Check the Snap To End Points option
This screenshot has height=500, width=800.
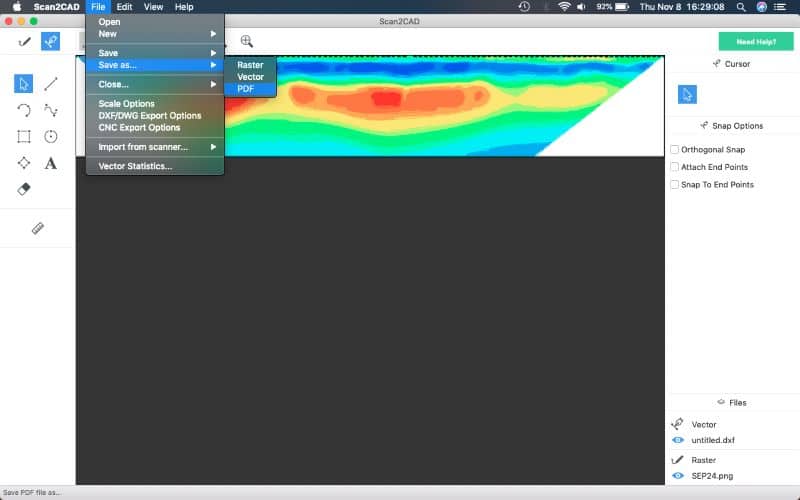click(x=674, y=185)
